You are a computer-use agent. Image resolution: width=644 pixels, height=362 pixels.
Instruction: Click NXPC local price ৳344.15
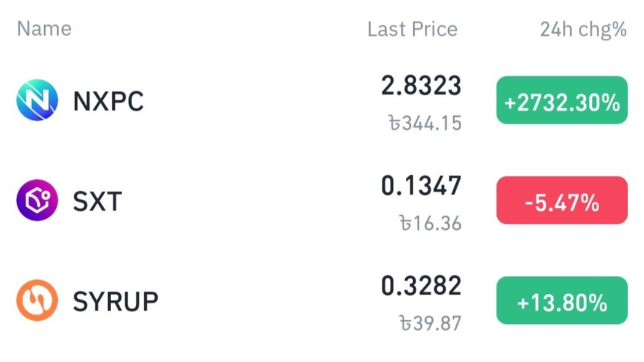425,123
